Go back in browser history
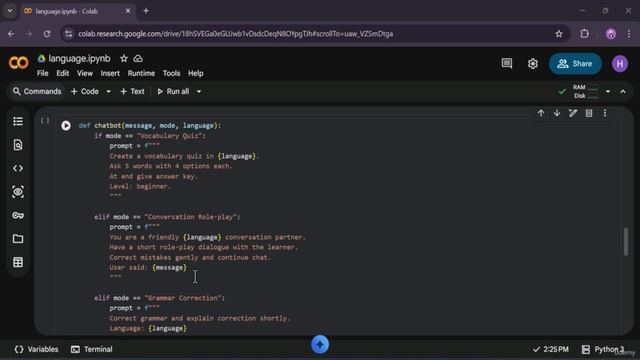The width and height of the screenshot is (640, 360). [x=11, y=34]
